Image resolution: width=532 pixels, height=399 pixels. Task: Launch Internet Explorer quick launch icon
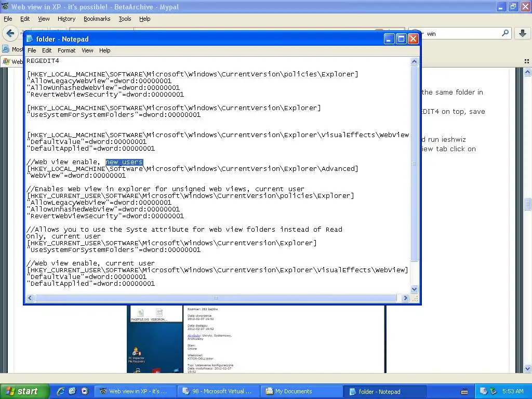tap(61, 391)
